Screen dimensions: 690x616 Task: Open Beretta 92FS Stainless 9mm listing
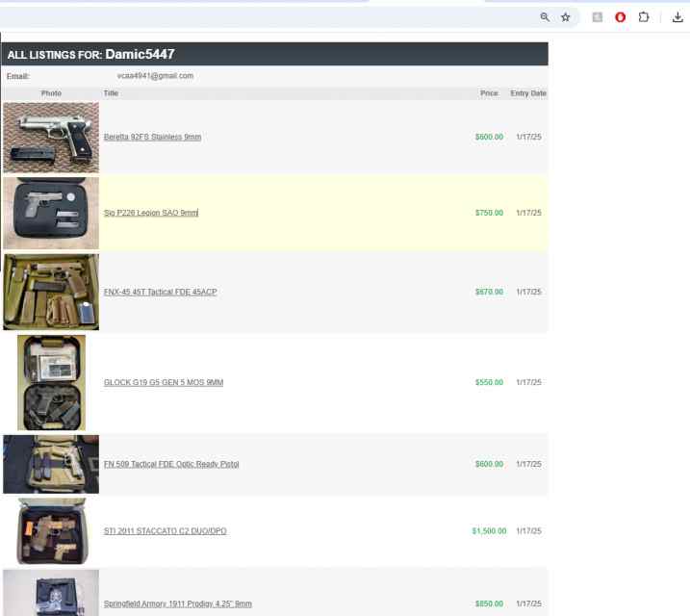click(152, 137)
